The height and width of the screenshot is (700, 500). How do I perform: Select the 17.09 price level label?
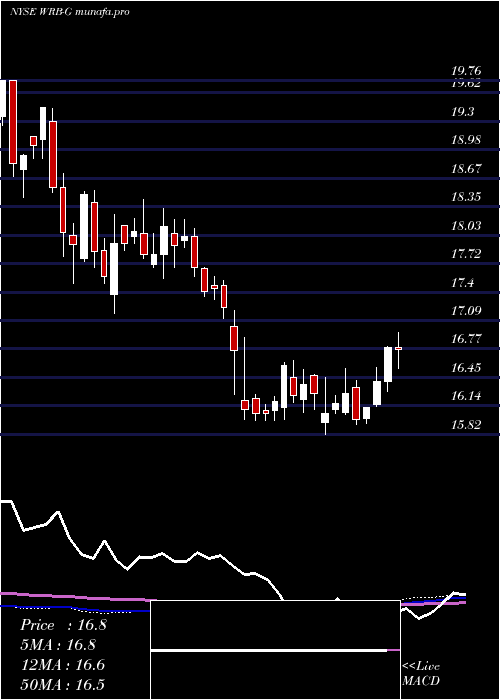(466, 310)
